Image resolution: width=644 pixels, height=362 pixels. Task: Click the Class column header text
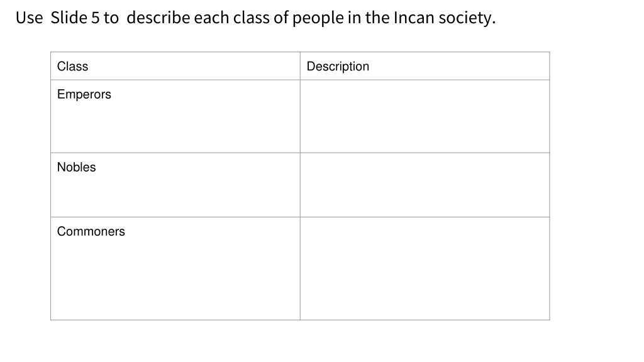click(72, 66)
